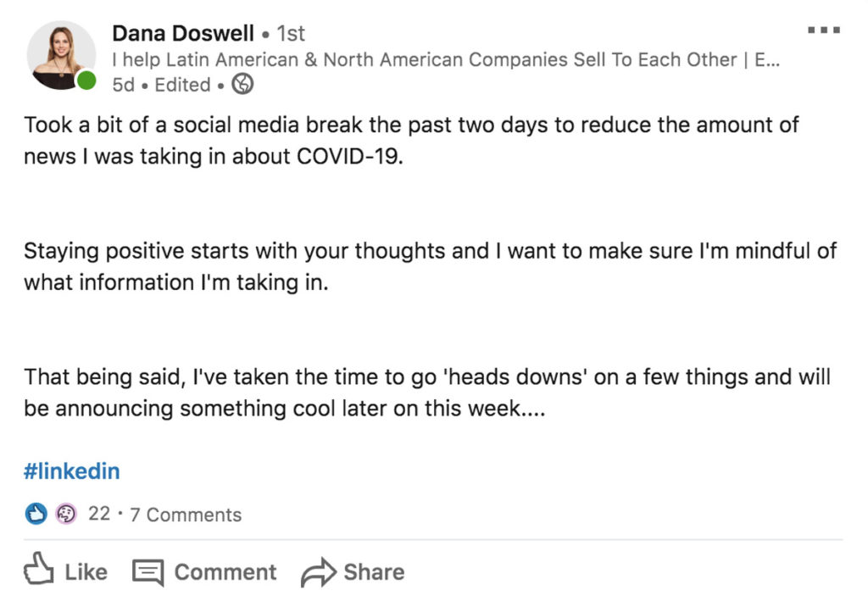868x596 pixels.
Task: Click the Share text label
Action: pyautogui.click(x=374, y=572)
